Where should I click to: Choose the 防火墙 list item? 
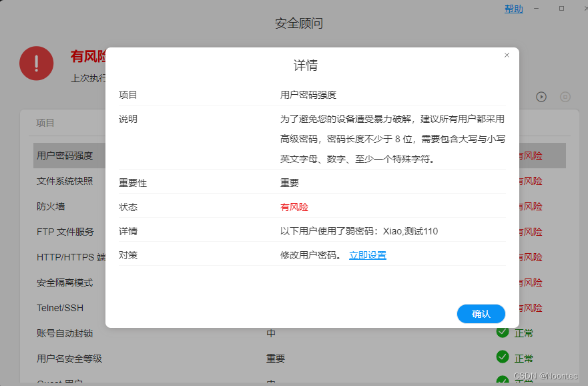click(x=51, y=206)
